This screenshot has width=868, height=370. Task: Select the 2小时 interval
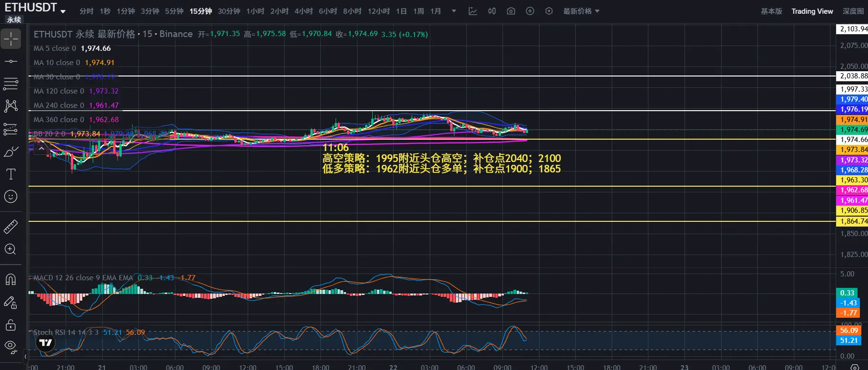point(280,11)
